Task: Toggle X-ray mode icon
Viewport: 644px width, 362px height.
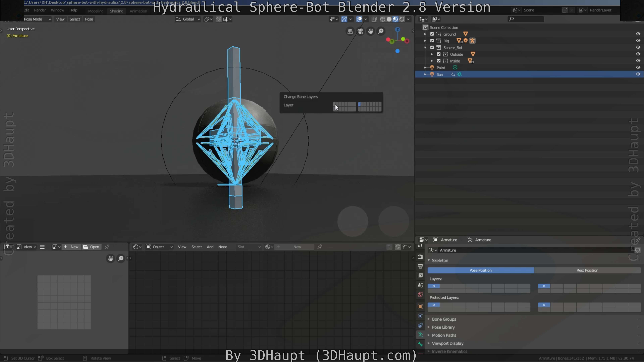Action: pos(374,19)
